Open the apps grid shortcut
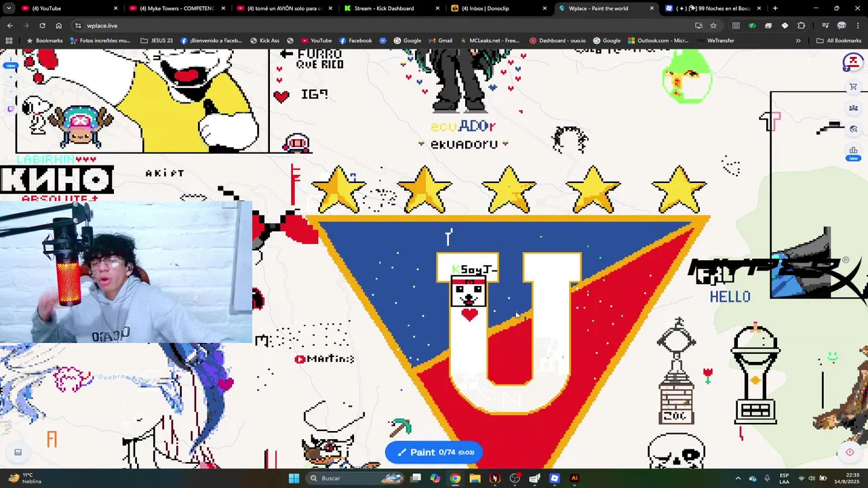 click(x=9, y=41)
